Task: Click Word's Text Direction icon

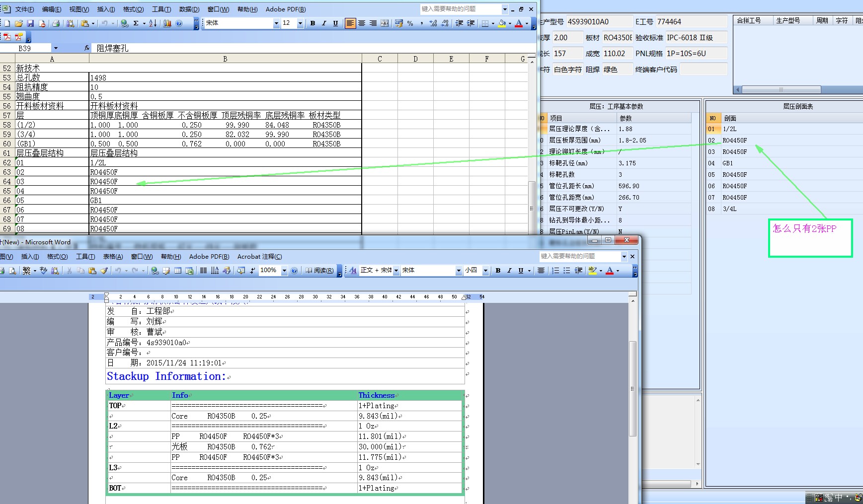Action: click(215, 271)
